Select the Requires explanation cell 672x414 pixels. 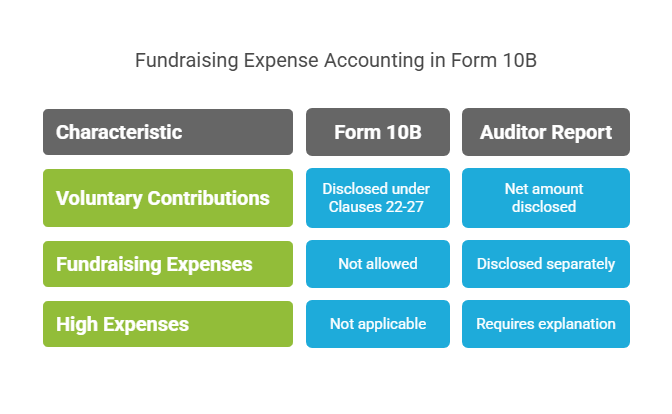[x=546, y=324]
